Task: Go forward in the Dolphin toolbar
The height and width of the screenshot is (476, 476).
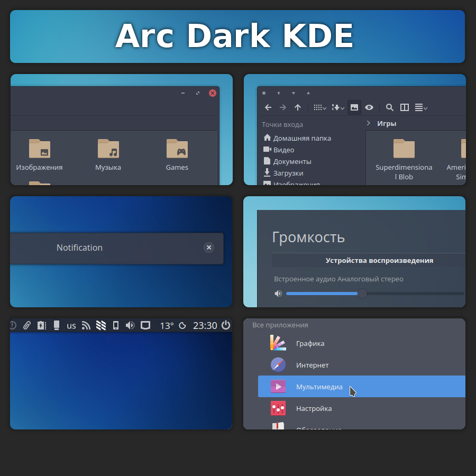Action: pyautogui.click(x=283, y=107)
